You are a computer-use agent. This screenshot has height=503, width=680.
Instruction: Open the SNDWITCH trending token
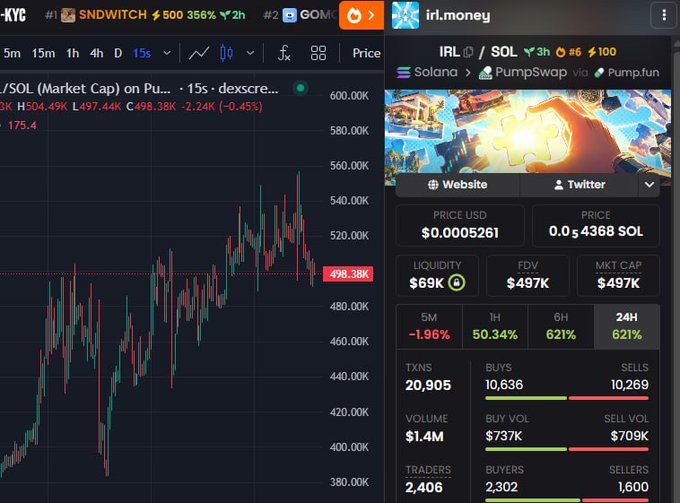click(146, 15)
